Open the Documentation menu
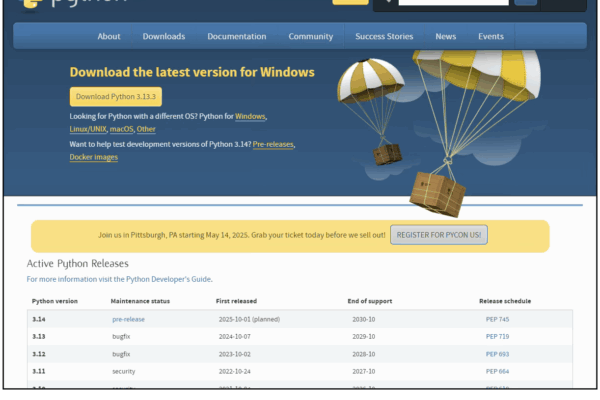The height and width of the screenshot is (400, 600). [236, 37]
